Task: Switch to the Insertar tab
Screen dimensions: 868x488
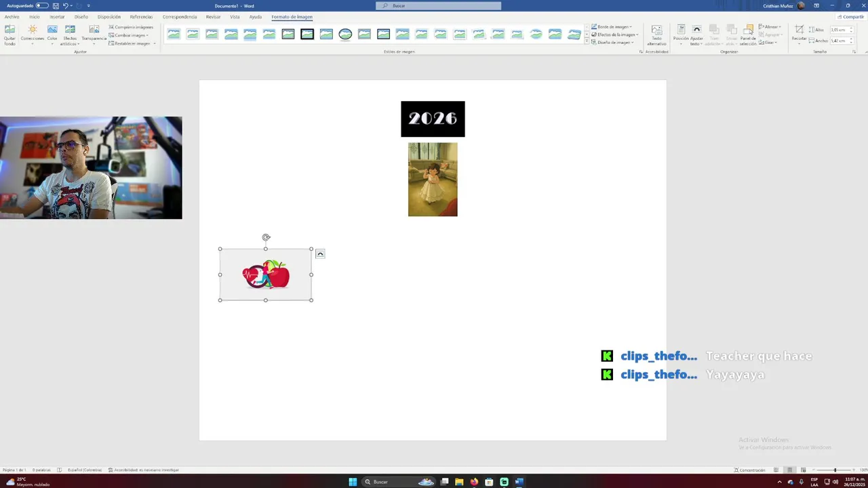Action: [57, 17]
